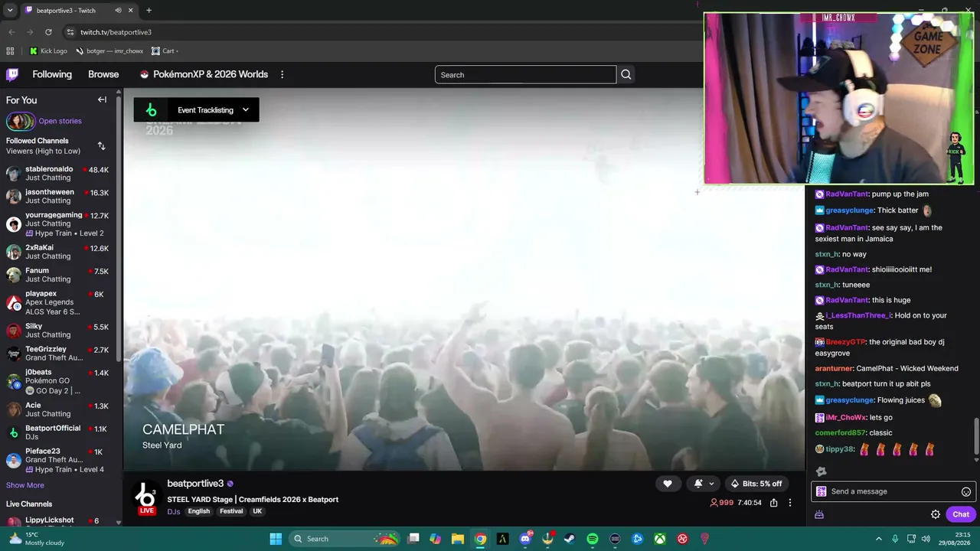Open the Windows Start menu
The height and width of the screenshot is (551, 980).
276,539
